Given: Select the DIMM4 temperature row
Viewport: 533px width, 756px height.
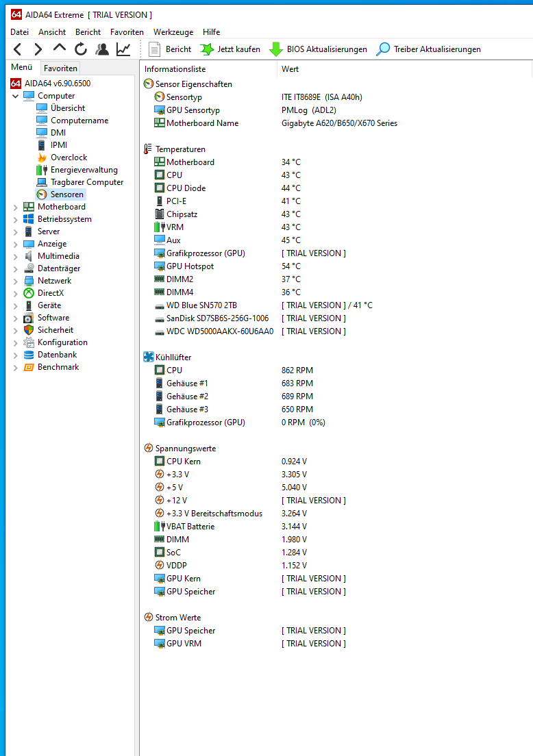Looking at the screenshot, I should click(336, 292).
